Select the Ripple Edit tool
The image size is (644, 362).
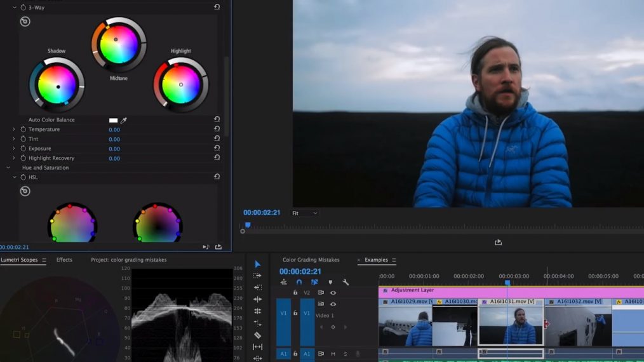pos(257,299)
